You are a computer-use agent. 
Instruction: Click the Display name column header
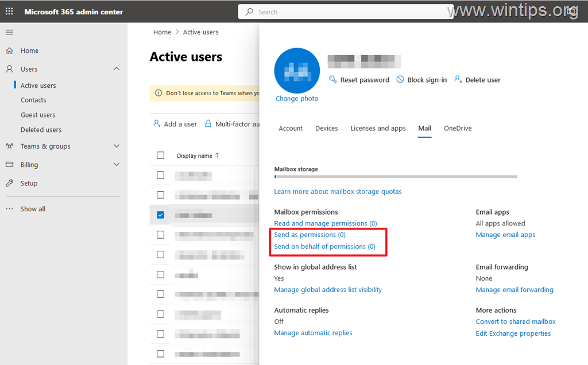click(195, 156)
